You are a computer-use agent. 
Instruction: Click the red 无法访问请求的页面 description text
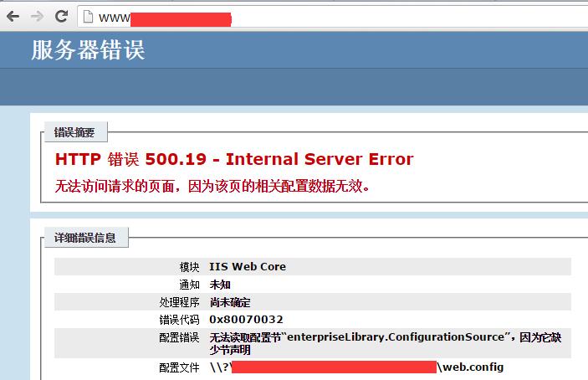click(212, 185)
